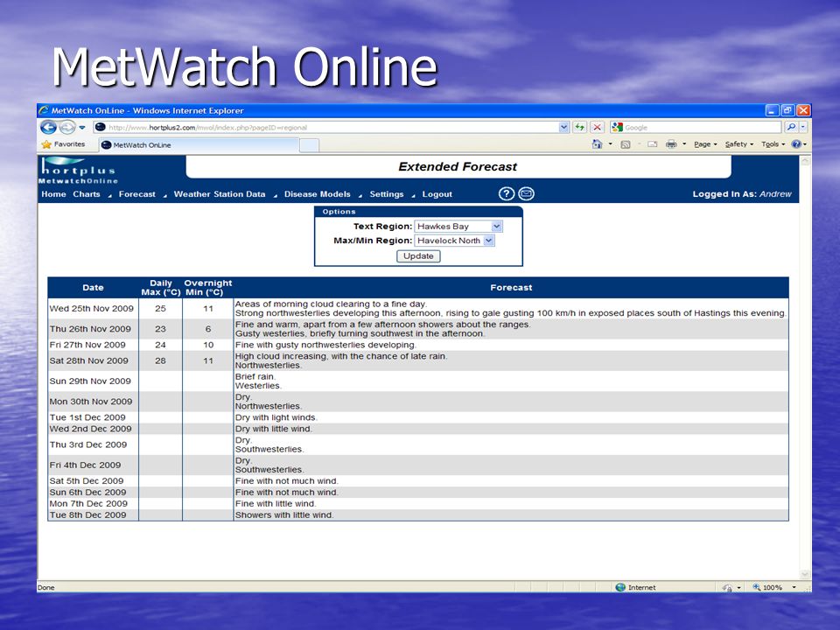Screen dimensions: 840x630
Task: Open a new blank tab
Action: point(309,145)
